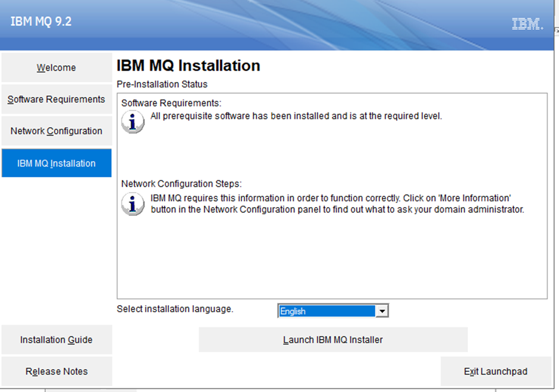Image resolution: width=559 pixels, height=392 pixels.
Task: Click 'All prerequisite software has been installed' text
Action: point(296,116)
